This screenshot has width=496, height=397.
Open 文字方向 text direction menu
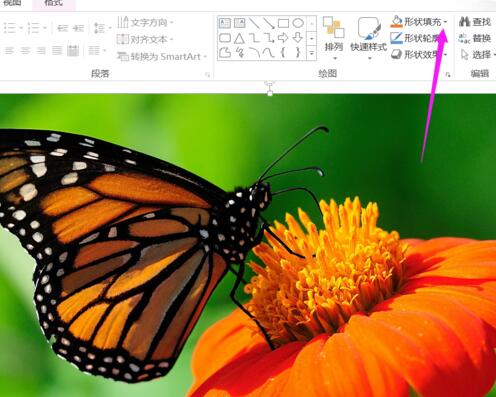[145, 23]
